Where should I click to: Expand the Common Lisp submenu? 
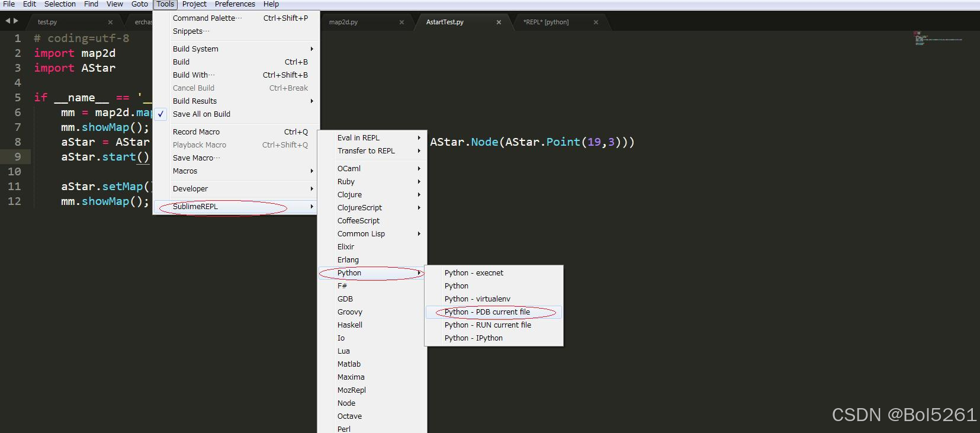[372, 234]
